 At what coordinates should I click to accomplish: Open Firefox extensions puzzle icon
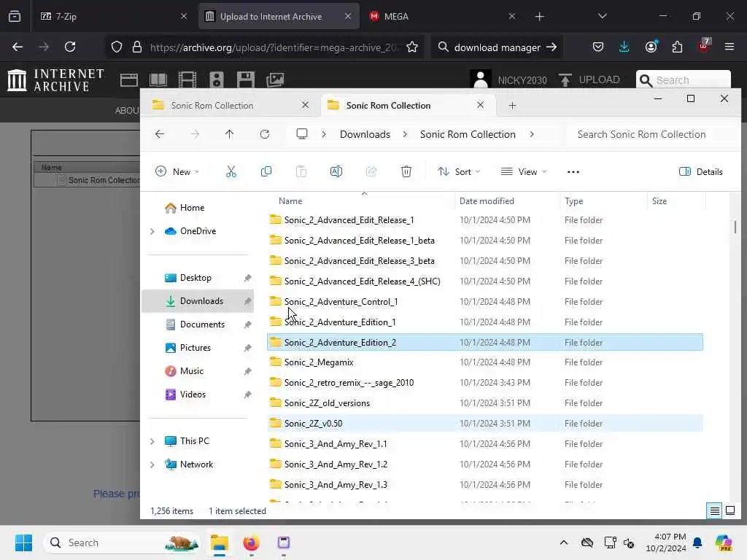coord(677,47)
